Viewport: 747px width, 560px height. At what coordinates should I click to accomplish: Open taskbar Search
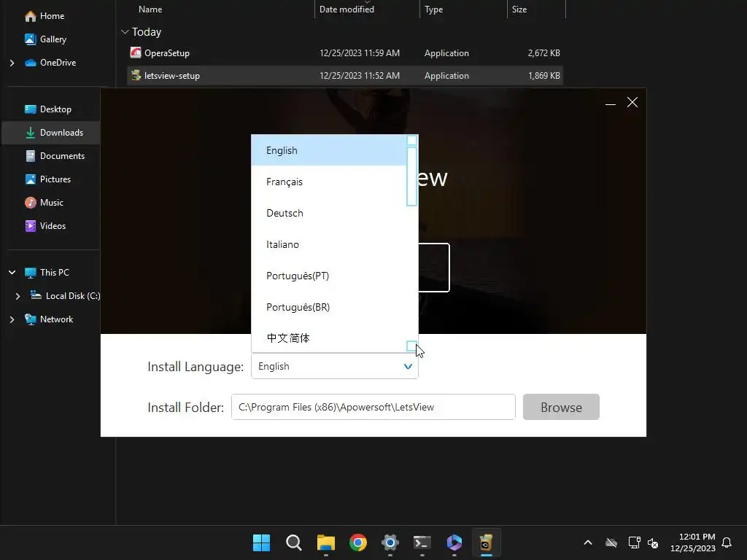(x=293, y=542)
